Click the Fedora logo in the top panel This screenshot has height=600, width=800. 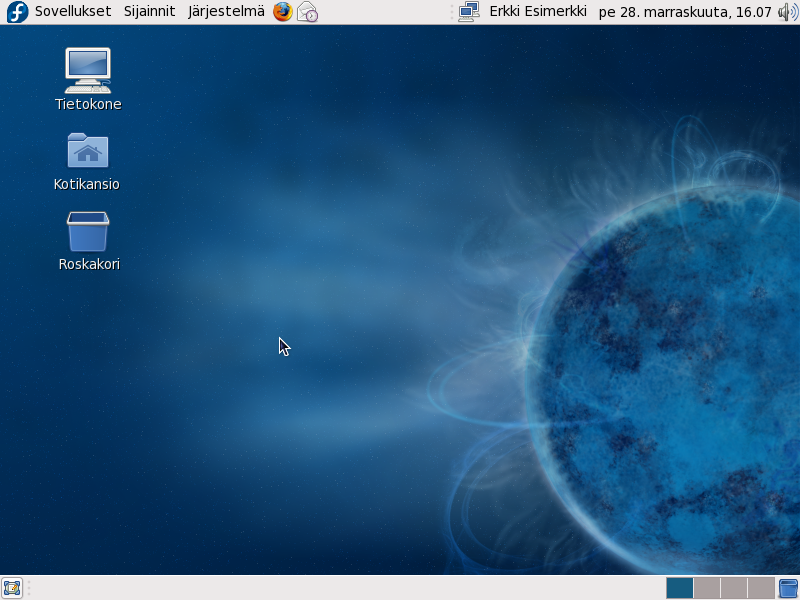click(x=17, y=12)
